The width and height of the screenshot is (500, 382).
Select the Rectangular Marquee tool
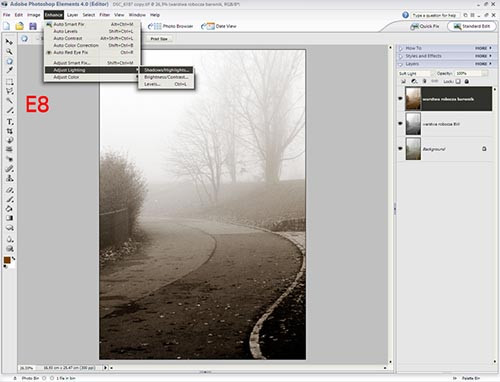click(x=9, y=82)
